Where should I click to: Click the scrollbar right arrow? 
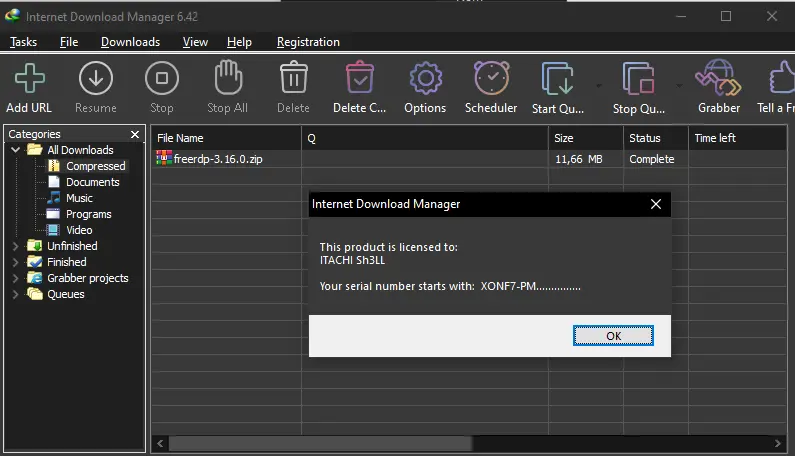point(778,443)
